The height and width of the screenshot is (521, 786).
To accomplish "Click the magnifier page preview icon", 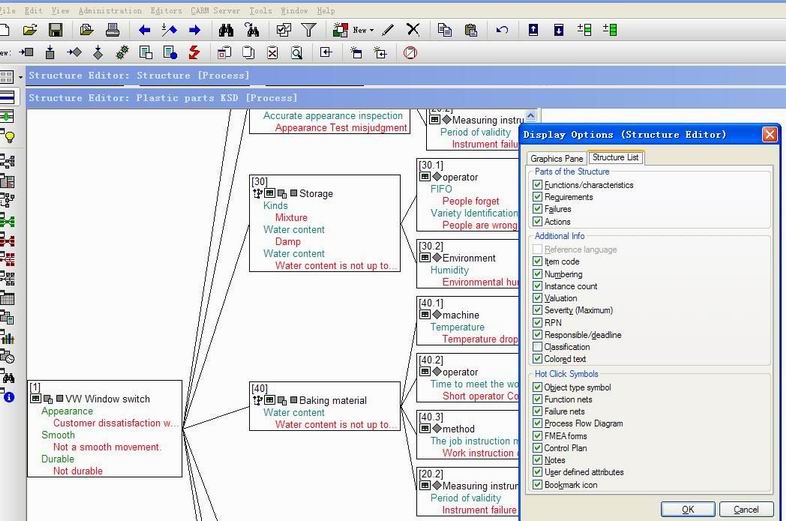I will (x=297, y=52).
